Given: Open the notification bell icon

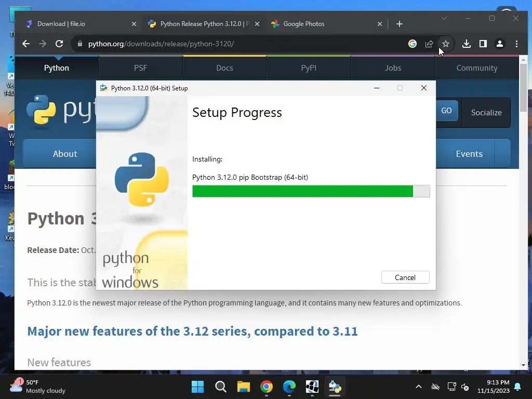Looking at the screenshot, I should click(518, 387).
